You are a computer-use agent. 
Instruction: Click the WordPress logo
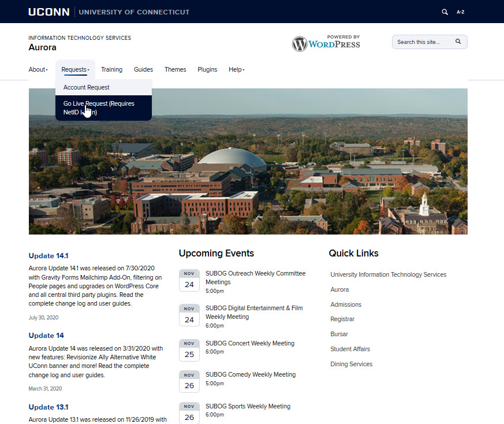326,43
